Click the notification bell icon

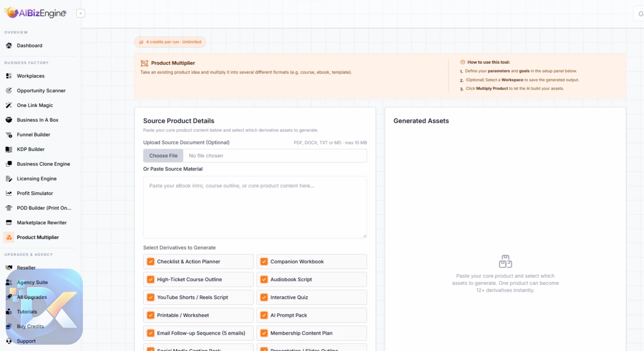tap(641, 14)
